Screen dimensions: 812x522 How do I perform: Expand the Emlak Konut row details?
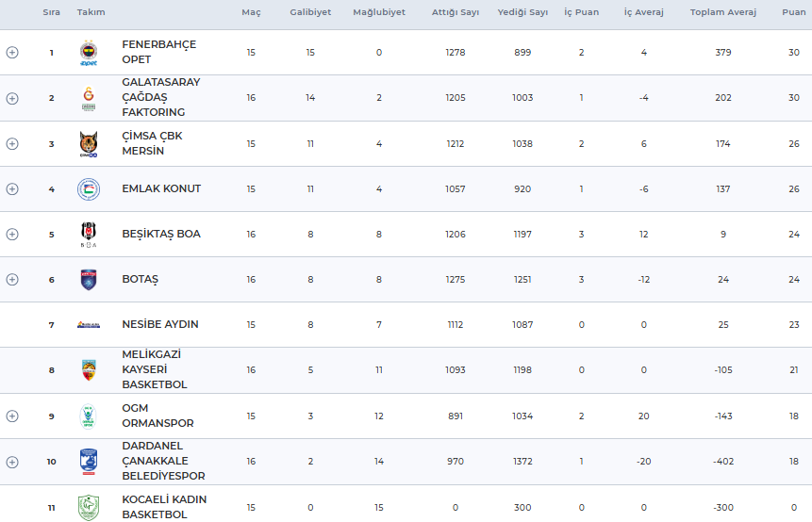pos(12,188)
